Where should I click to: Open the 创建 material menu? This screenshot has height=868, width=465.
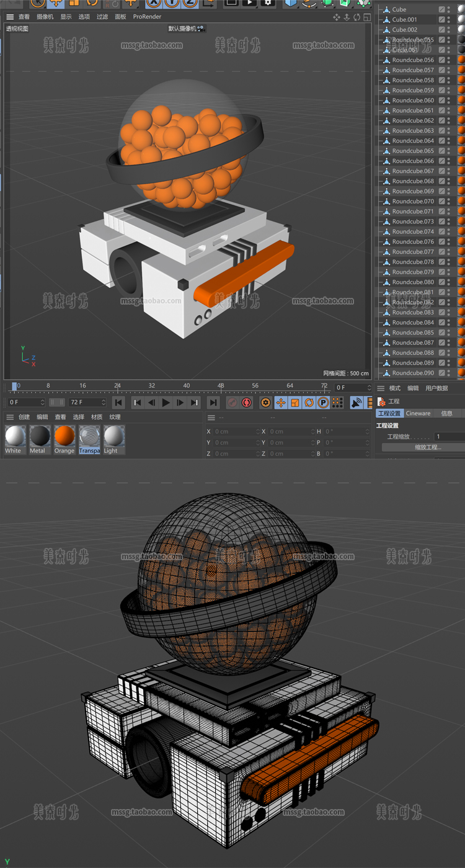coord(24,417)
